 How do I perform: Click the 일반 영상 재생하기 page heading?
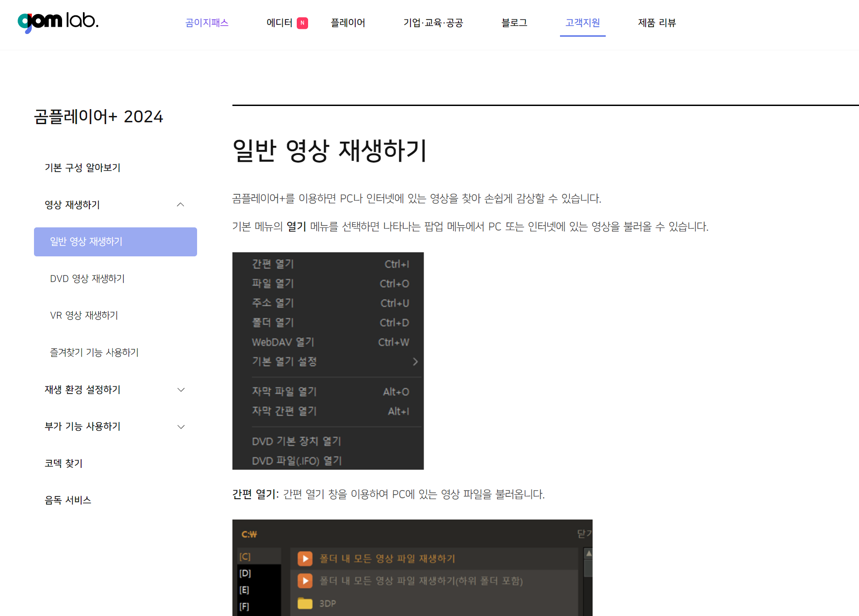[329, 150]
